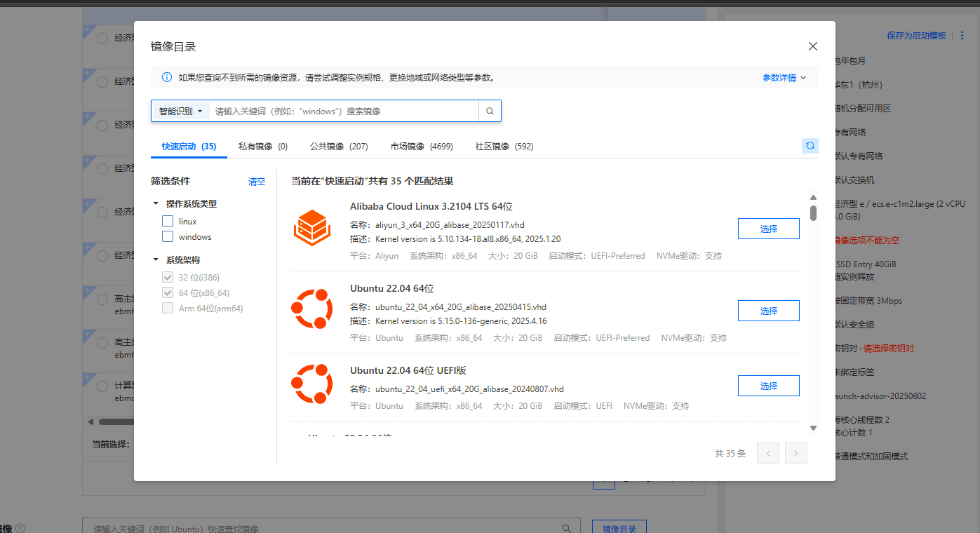This screenshot has width=980, height=533.
Task: Select the 计算型 instance radio button
Action: click(x=102, y=386)
